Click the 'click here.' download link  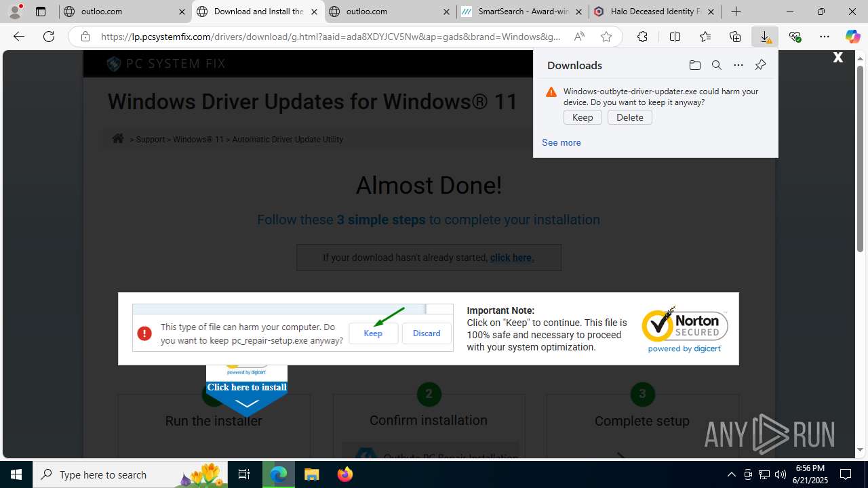click(512, 258)
